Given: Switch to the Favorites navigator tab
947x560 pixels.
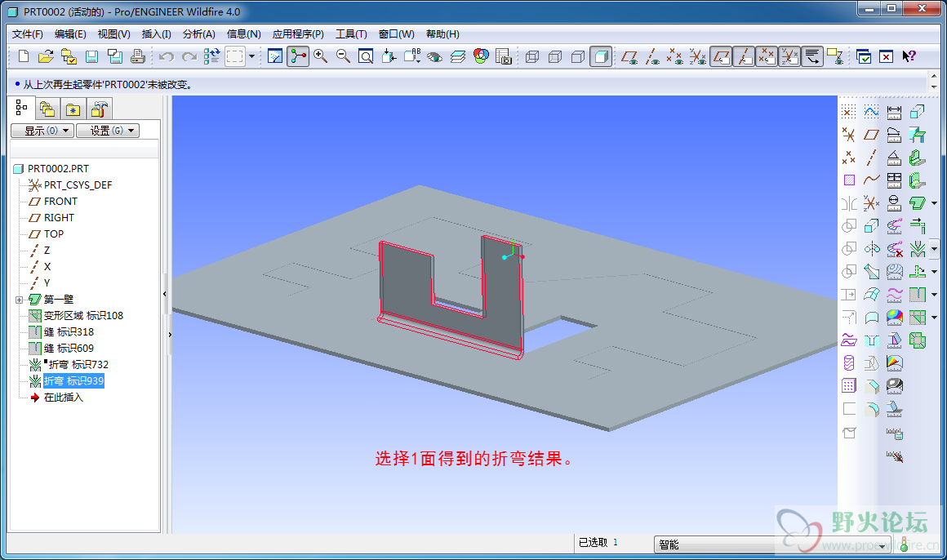Looking at the screenshot, I should pos(73,109).
